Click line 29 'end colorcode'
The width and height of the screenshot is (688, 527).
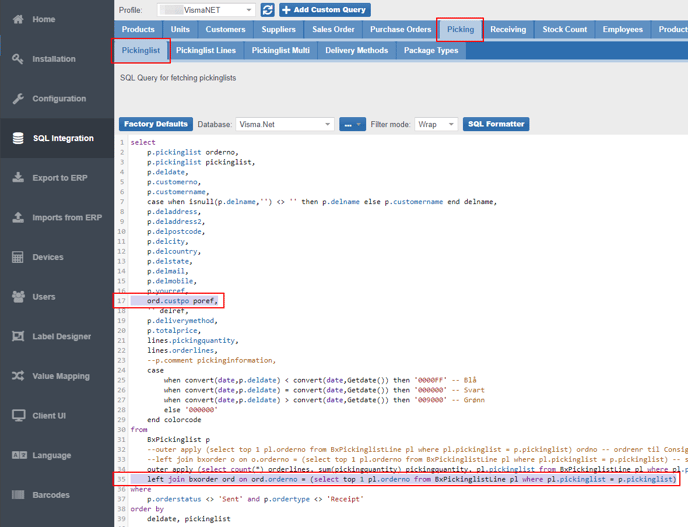(174, 419)
